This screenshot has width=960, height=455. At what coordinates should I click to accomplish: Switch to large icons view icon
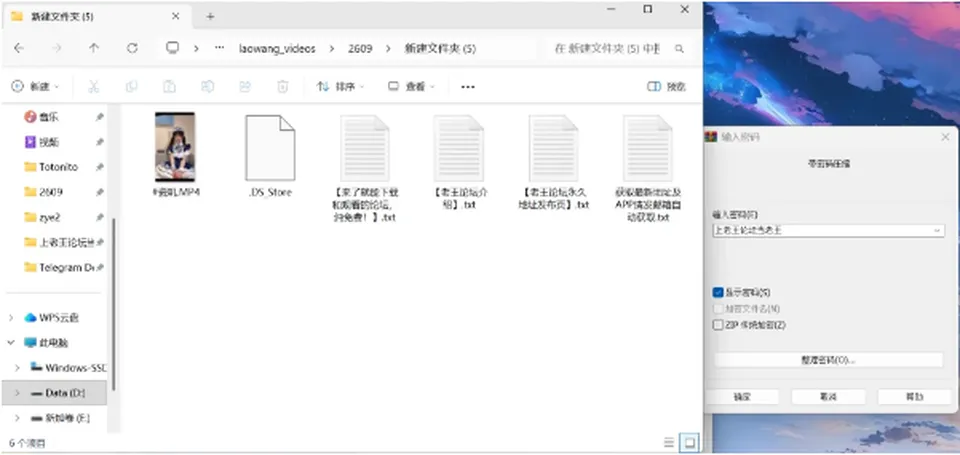(689, 442)
